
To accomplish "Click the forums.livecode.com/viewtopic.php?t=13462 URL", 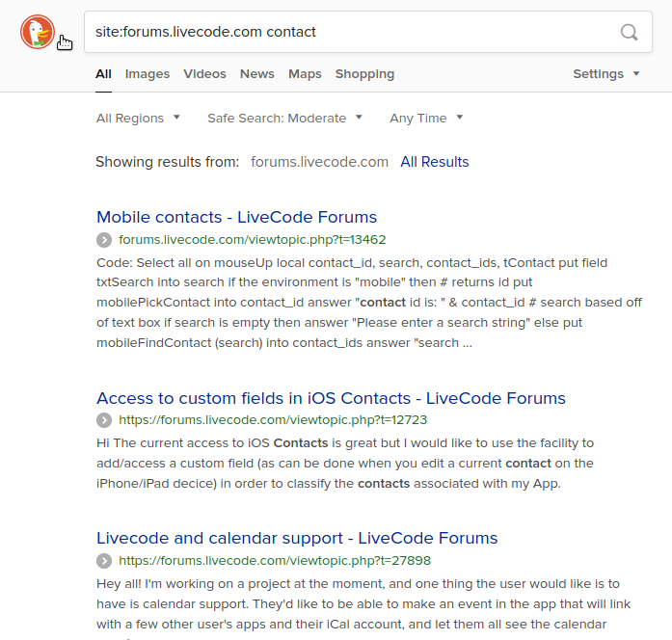I will pos(252,240).
